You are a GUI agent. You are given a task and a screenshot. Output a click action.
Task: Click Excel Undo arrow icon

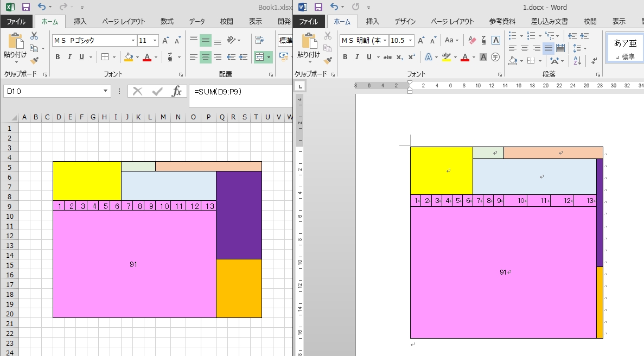click(x=41, y=7)
